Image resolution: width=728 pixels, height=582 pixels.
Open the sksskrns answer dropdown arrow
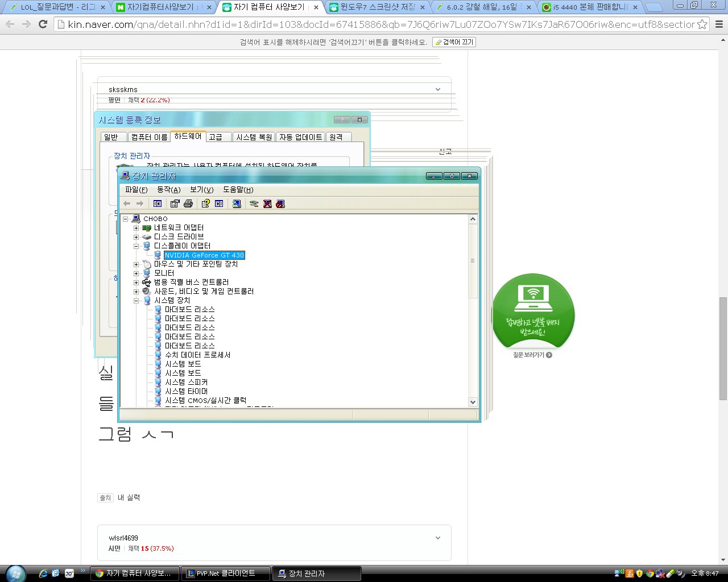pos(437,89)
